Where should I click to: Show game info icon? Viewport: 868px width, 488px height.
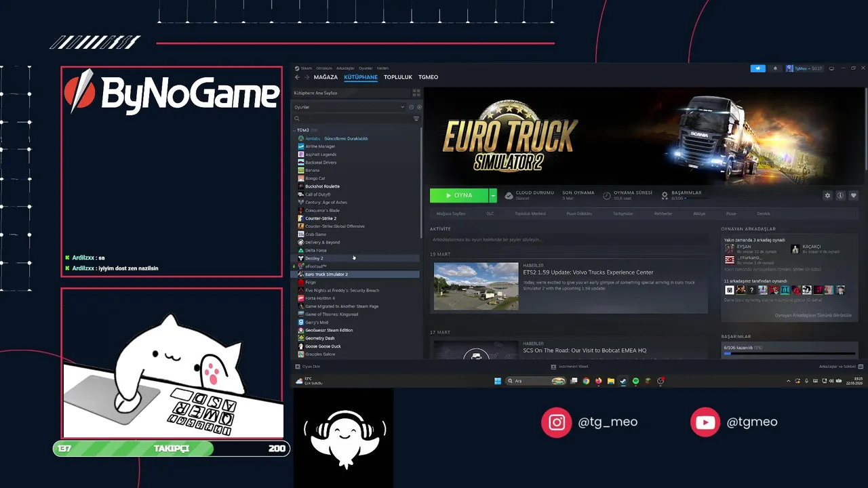coord(840,195)
